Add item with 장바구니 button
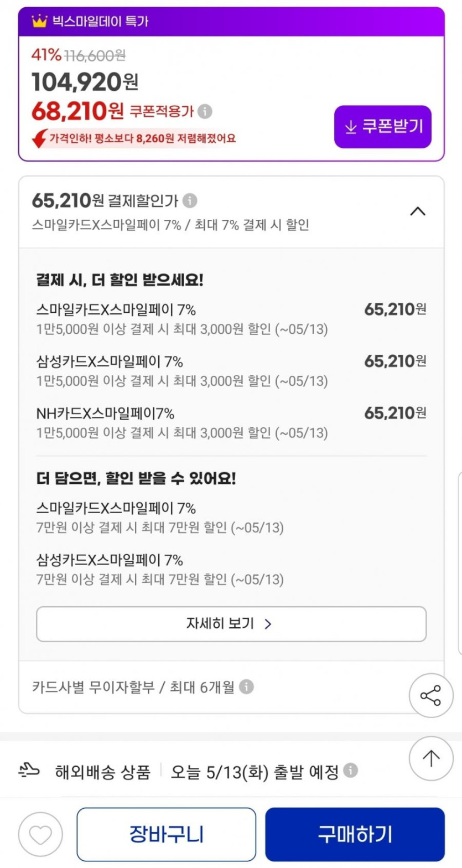The height and width of the screenshot is (868, 462). (166, 834)
